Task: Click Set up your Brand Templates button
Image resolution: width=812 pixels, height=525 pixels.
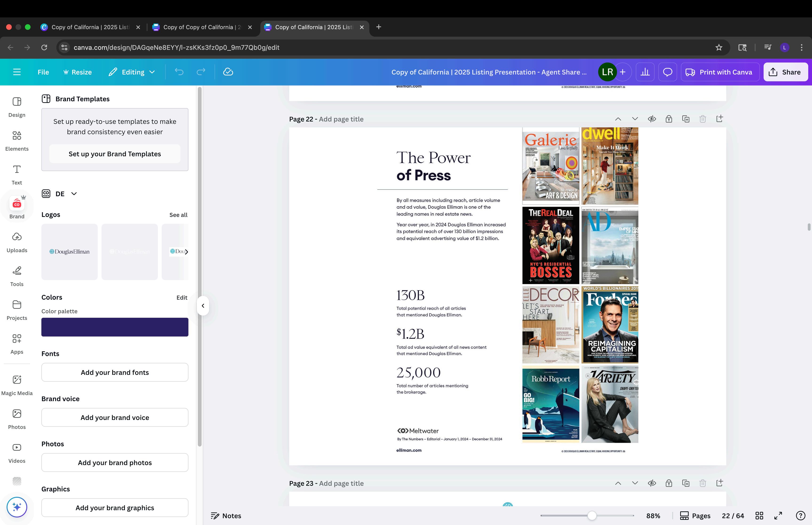Action: tap(115, 154)
